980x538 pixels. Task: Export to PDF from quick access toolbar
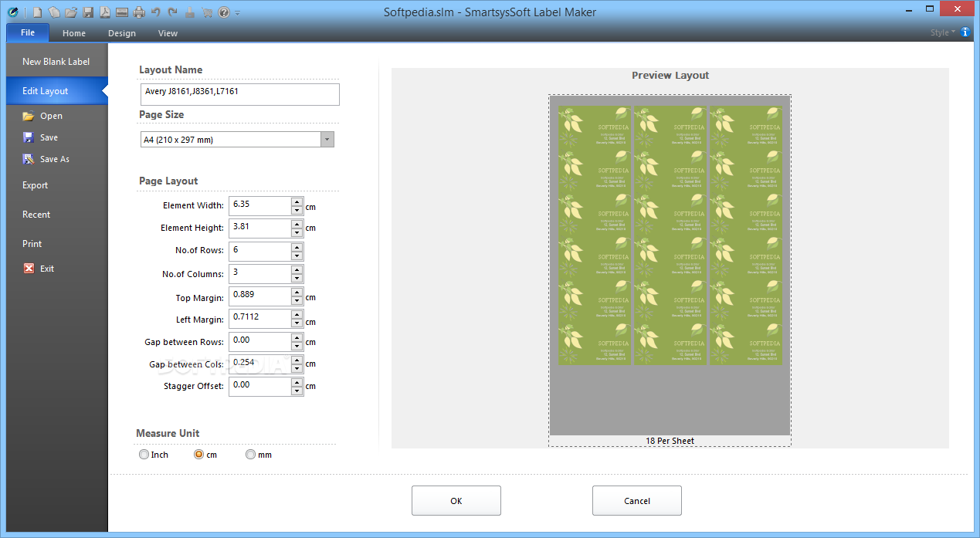[104, 12]
